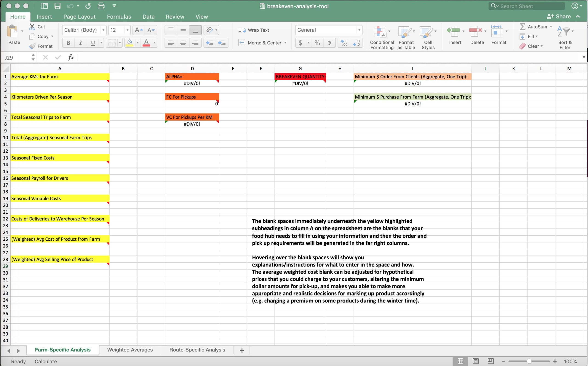588x366 pixels.
Task: Switch to the Weighted Averages tab
Action: (x=130, y=349)
